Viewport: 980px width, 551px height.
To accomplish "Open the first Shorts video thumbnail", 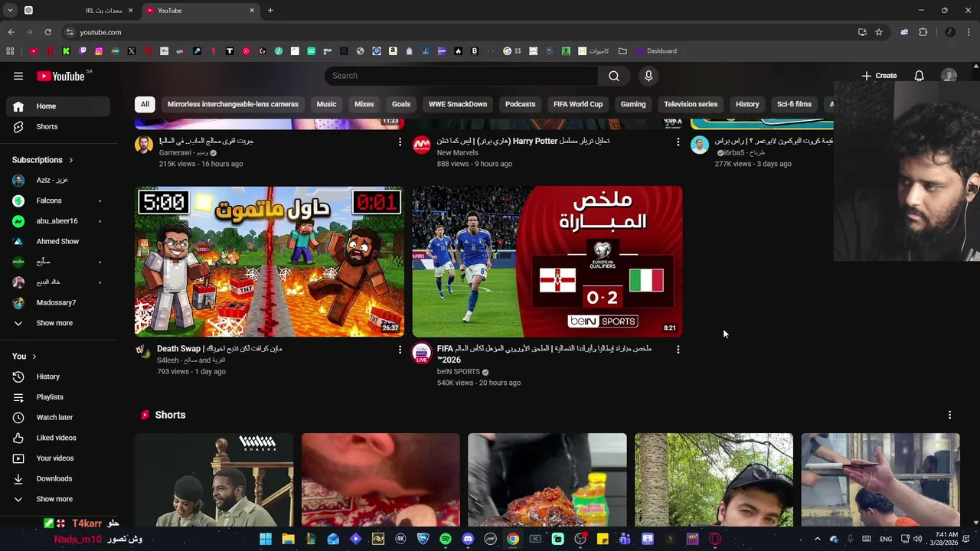I will 214,480.
